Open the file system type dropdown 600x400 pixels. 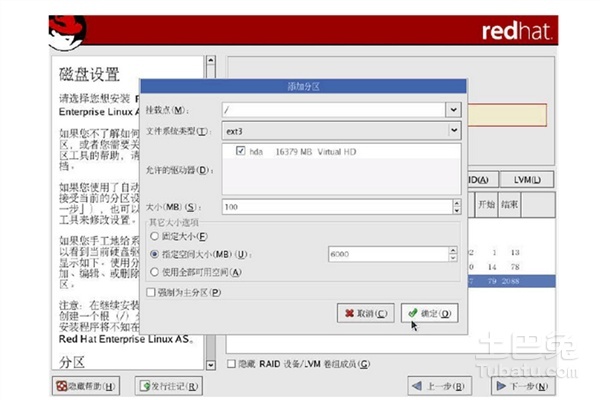(x=341, y=131)
